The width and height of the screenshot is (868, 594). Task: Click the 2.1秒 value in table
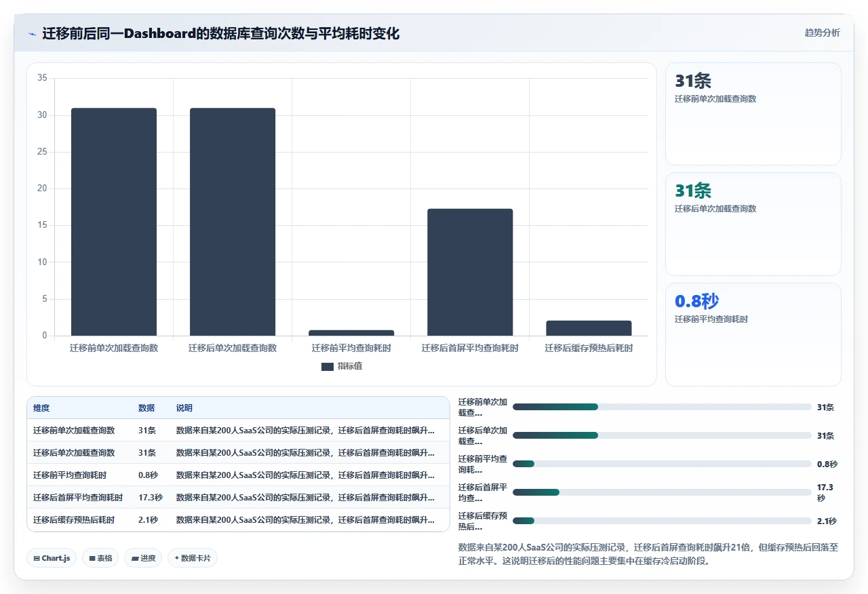tap(148, 520)
